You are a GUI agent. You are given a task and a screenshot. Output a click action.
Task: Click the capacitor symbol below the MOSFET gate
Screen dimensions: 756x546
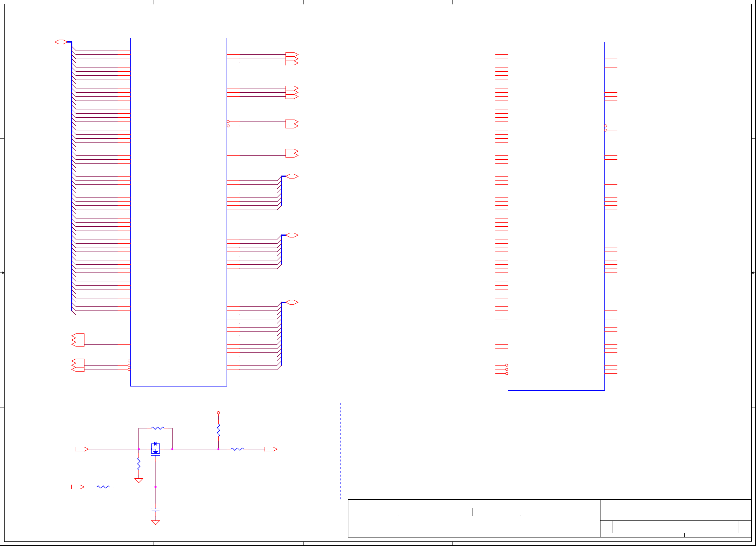pyautogui.click(x=155, y=510)
